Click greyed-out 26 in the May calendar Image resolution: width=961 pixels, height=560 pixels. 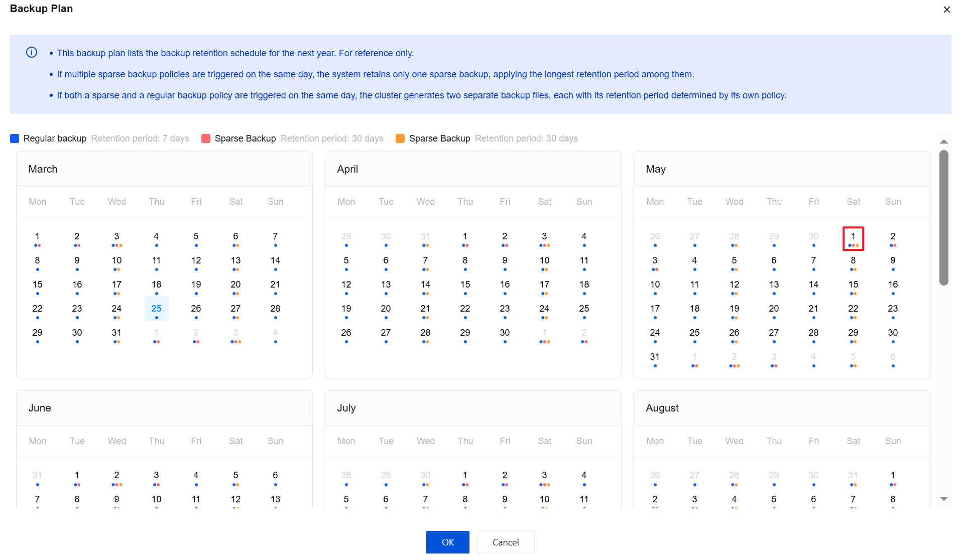pos(655,236)
